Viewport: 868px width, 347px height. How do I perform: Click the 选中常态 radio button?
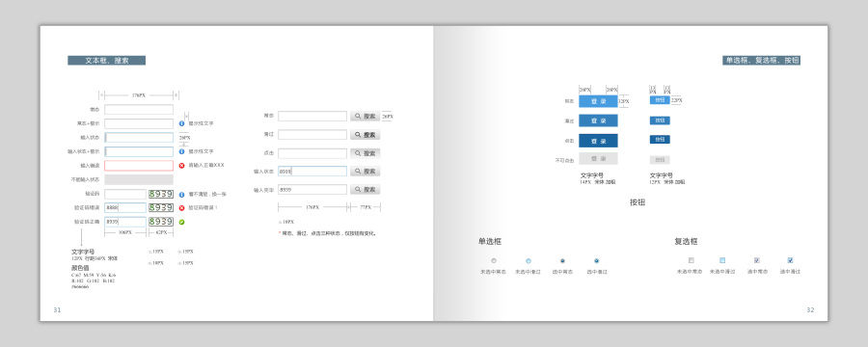(562, 260)
